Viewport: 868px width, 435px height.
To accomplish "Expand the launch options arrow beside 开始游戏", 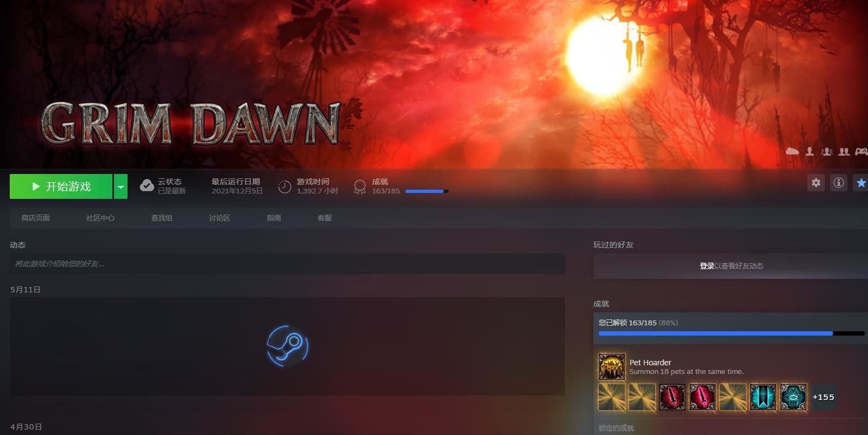I will [121, 186].
